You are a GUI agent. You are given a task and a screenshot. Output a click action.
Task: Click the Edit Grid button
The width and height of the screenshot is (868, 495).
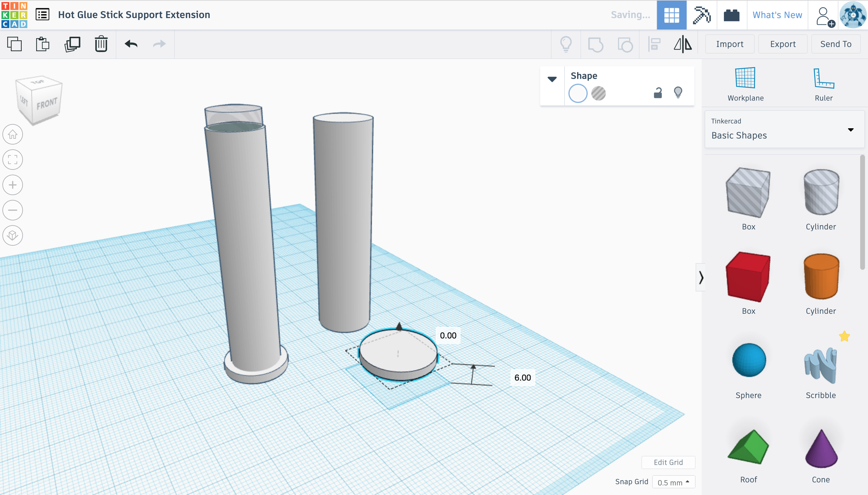click(668, 462)
